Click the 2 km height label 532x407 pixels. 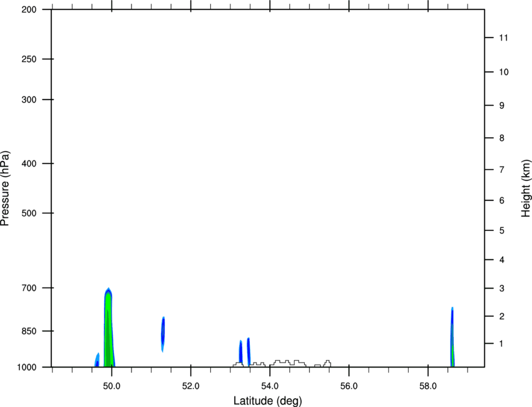(502, 316)
